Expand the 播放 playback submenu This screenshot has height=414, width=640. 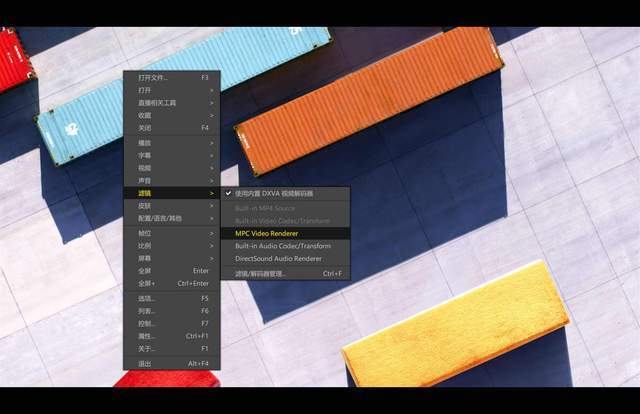point(172,143)
